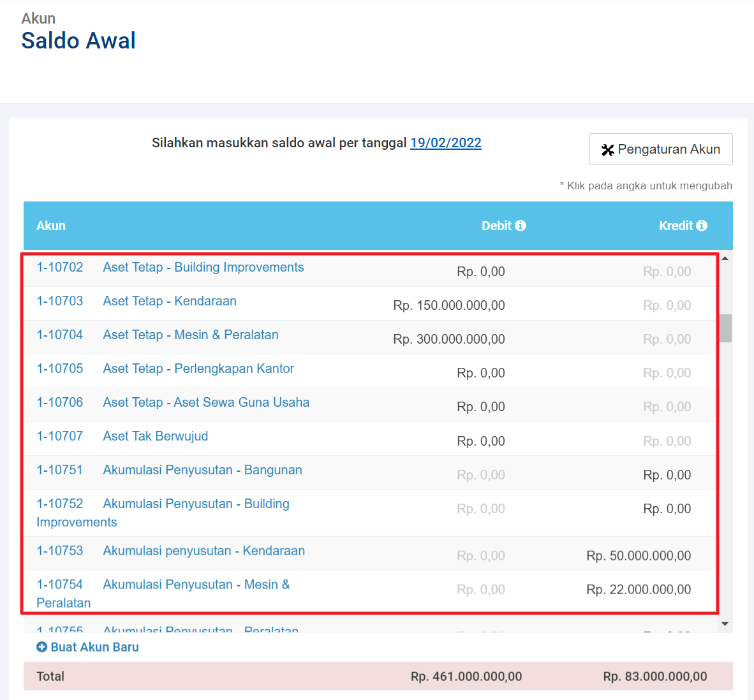
Task: Edit kredit of Akumulasi Penyusutan - Mesin & Peralatan
Action: [638, 590]
